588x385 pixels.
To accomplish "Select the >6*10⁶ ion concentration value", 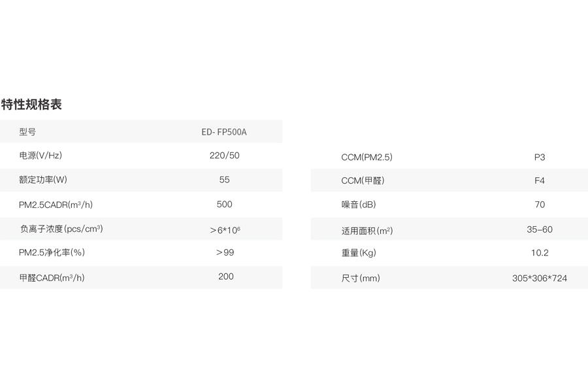I will 225,230.
